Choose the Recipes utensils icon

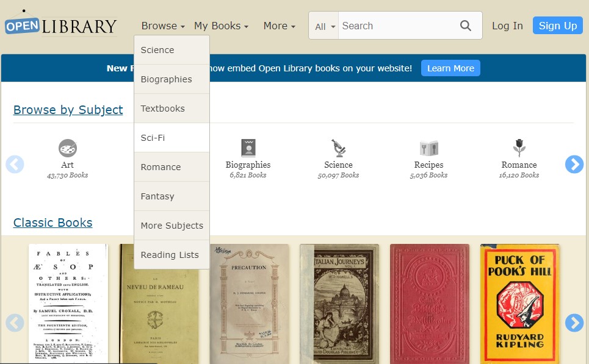pos(428,148)
